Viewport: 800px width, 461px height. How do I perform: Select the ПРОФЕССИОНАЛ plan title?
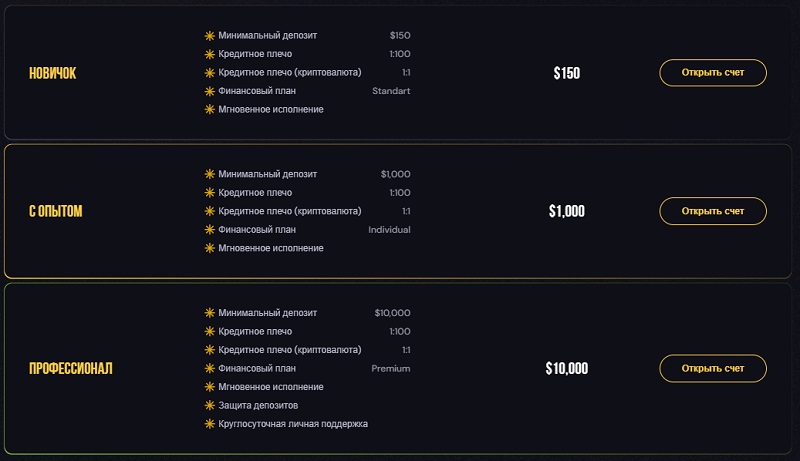(x=71, y=368)
